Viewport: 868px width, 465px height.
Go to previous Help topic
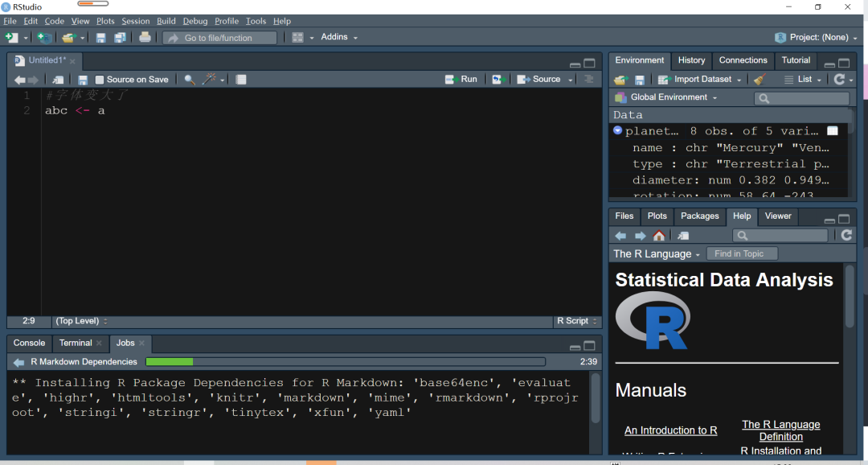[620, 236]
